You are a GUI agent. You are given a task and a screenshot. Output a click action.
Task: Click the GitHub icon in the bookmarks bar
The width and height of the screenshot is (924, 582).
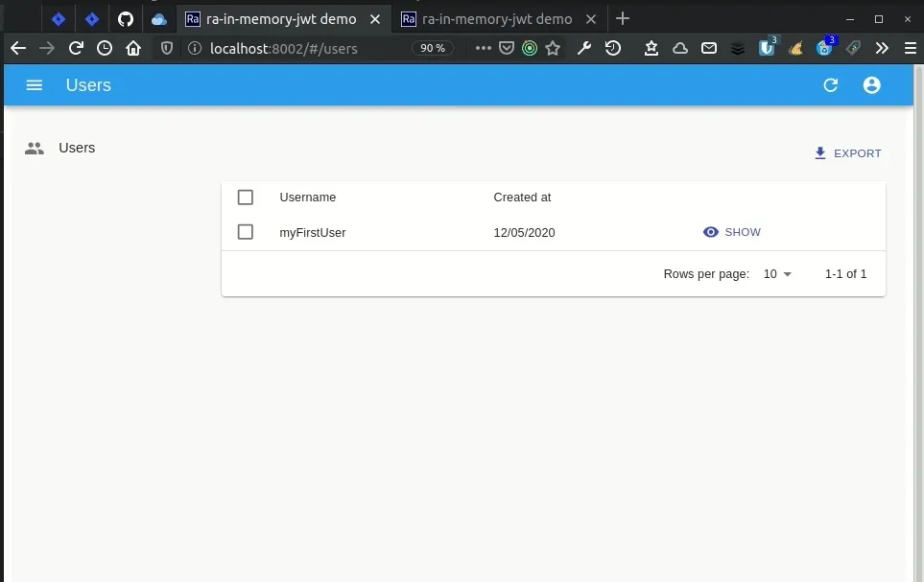click(124, 18)
